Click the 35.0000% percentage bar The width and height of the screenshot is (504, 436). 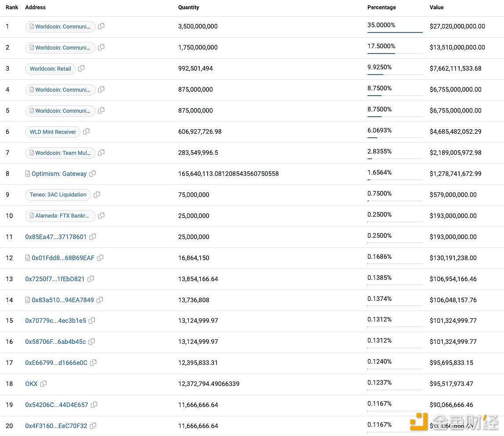(395, 32)
